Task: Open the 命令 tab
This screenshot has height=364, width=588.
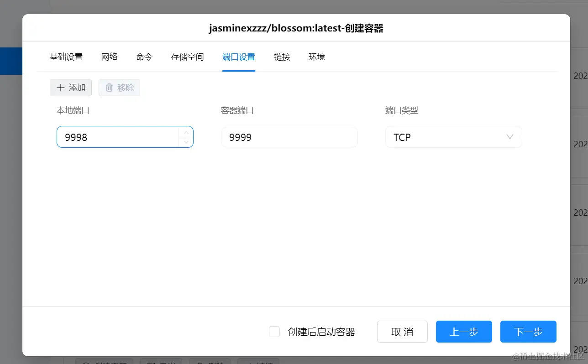Action: click(x=143, y=57)
